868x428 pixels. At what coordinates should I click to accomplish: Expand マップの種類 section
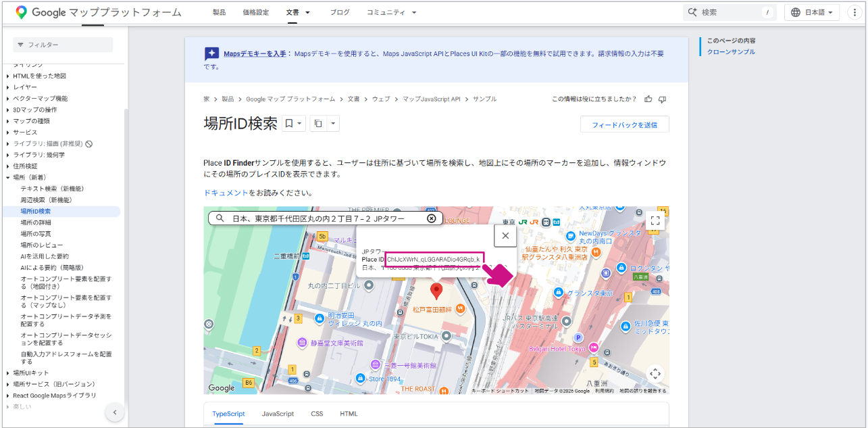[x=8, y=121]
